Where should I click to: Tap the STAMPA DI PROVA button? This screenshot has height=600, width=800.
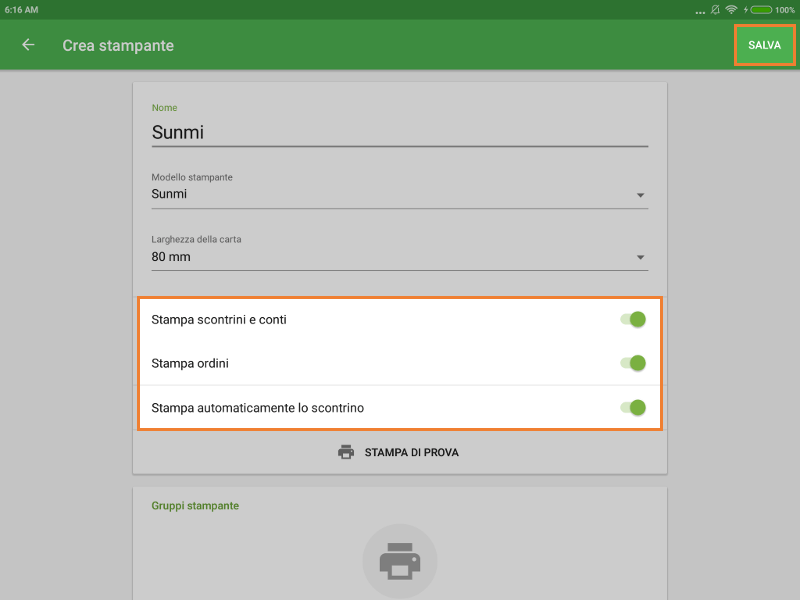(x=400, y=452)
